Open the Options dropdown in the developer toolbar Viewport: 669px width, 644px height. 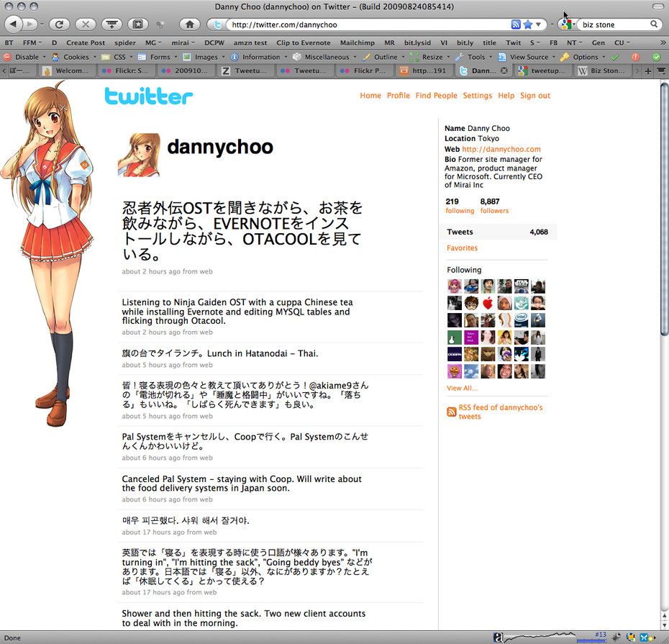pos(583,57)
